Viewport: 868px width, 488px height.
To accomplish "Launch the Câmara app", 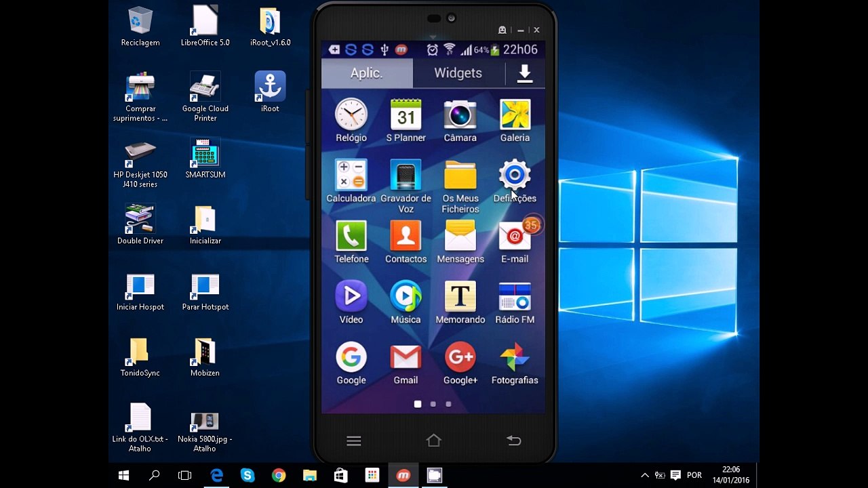I will click(x=460, y=121).
